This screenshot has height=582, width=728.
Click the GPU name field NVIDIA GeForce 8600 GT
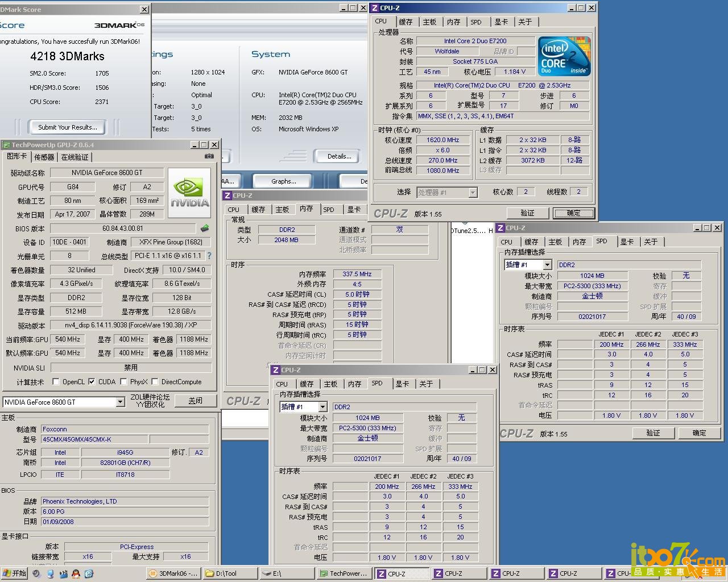(107, 173)
